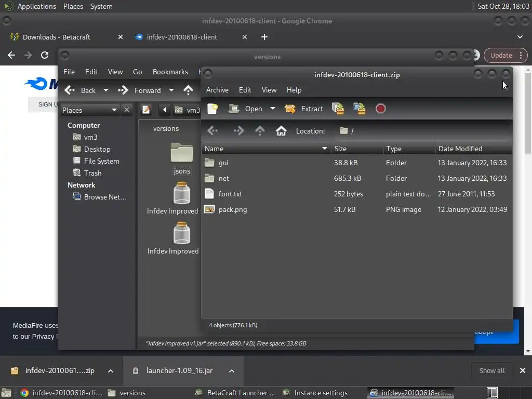The width and height of the screenshot is (532, 399).
Task: Expand options for infdev zip download
Action: [111, 371]
